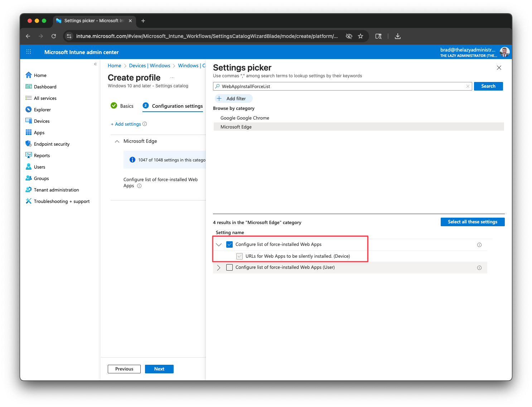Click into the WebAppInstallForceList search field
The image size is (532, 407).
click(x=342, y=86)
